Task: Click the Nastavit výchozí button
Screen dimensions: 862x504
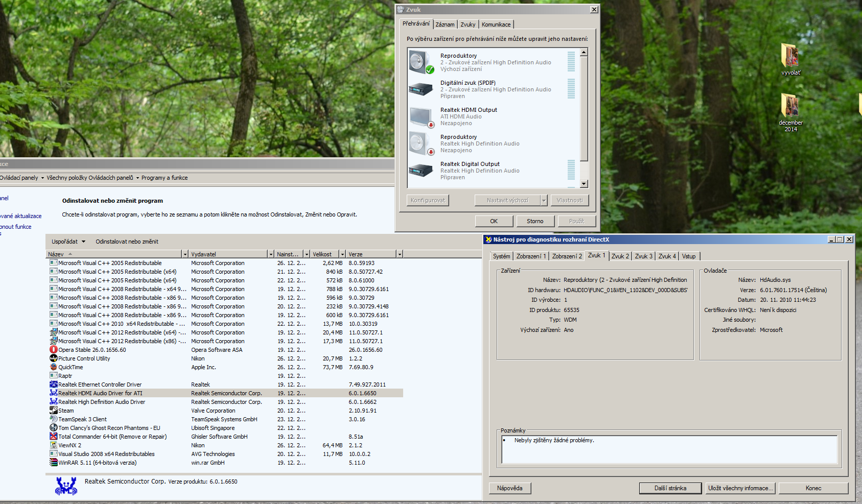Action: [x=507, y=200]
